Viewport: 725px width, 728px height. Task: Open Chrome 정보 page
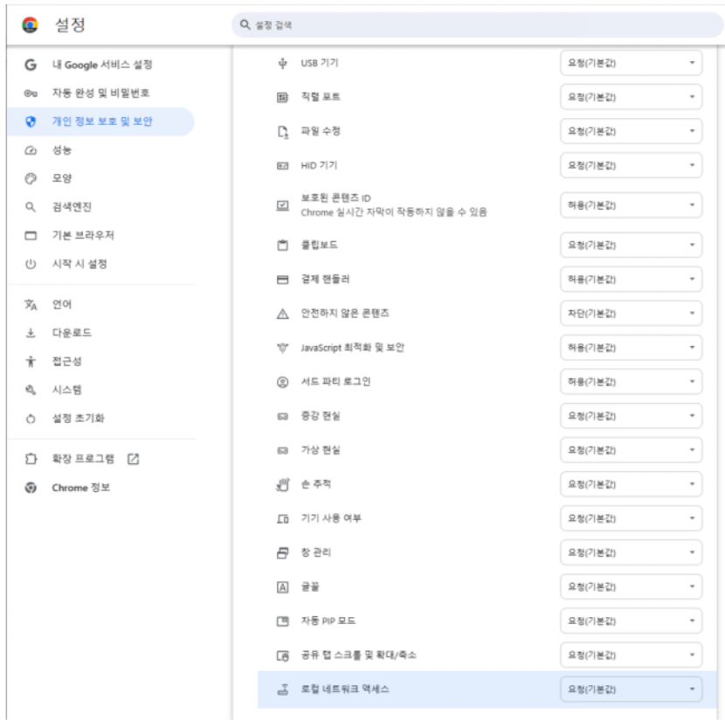point(80,488)
